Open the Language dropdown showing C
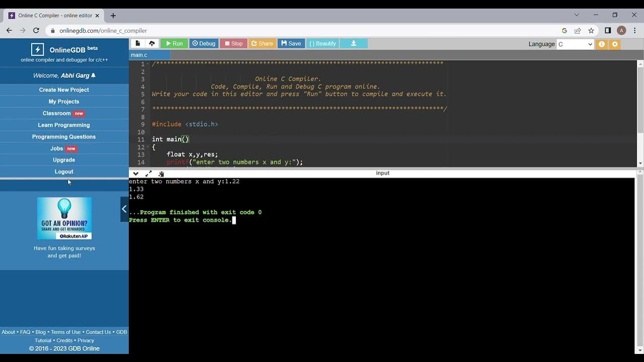Screen dimensions: 644x362 pos(575,44)
